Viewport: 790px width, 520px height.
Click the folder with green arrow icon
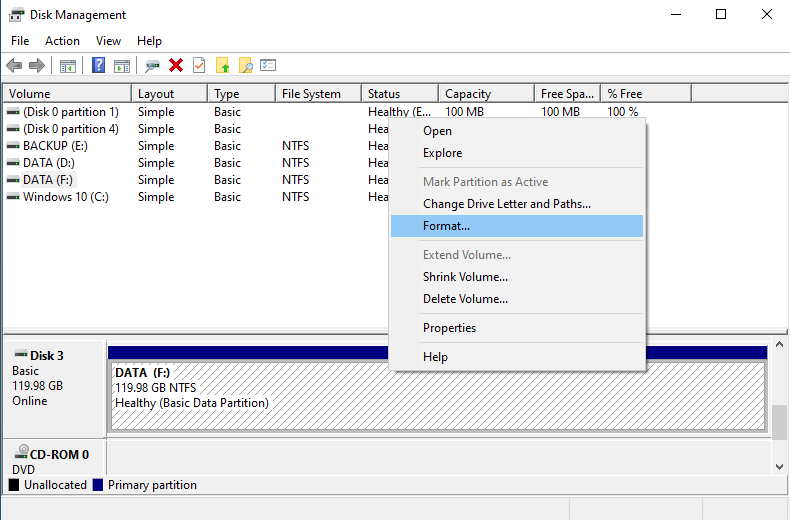(222, 66)
